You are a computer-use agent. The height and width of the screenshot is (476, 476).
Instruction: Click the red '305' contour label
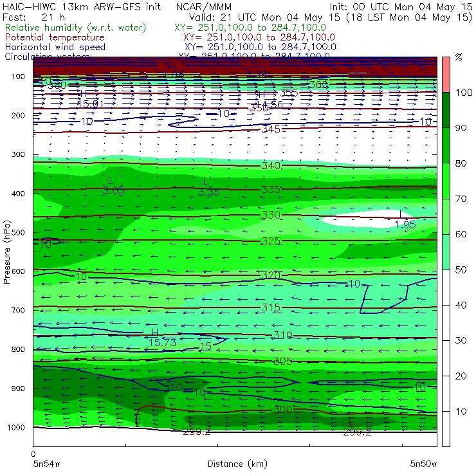point(282,361)
